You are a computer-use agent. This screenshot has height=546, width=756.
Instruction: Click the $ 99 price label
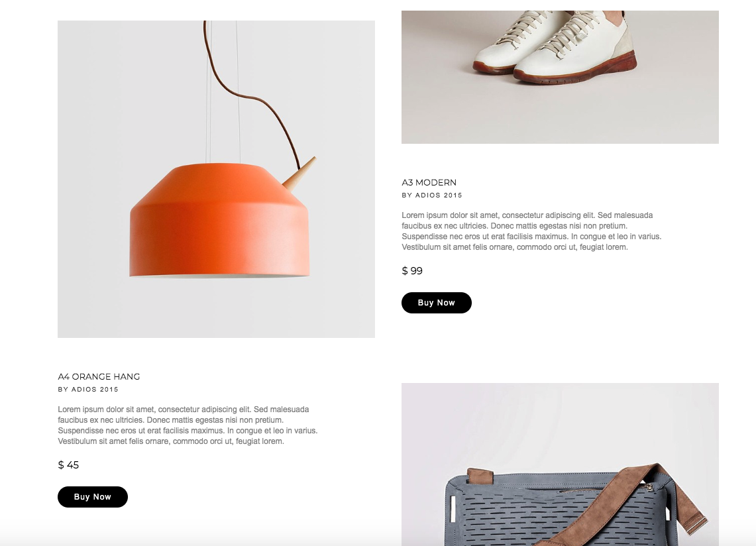coord(412,271)
